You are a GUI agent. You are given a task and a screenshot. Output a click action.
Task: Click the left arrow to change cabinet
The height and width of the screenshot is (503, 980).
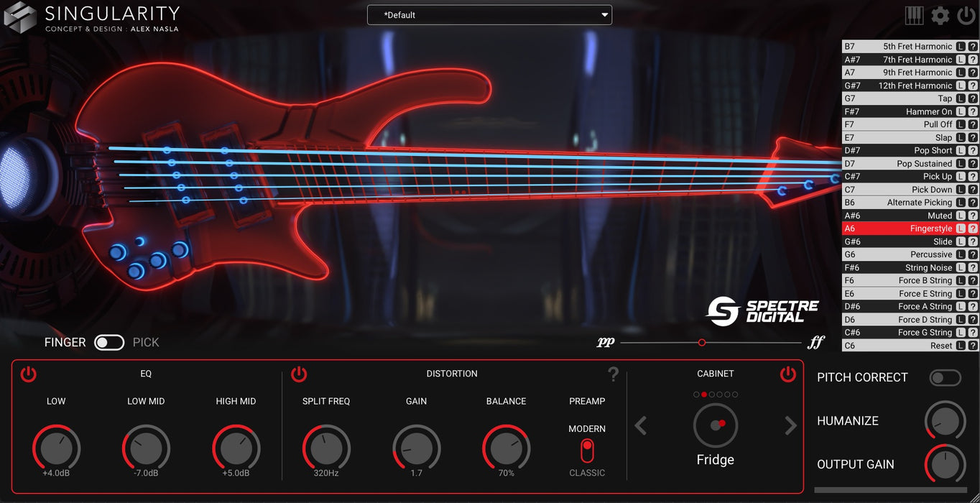pos(640,425)
